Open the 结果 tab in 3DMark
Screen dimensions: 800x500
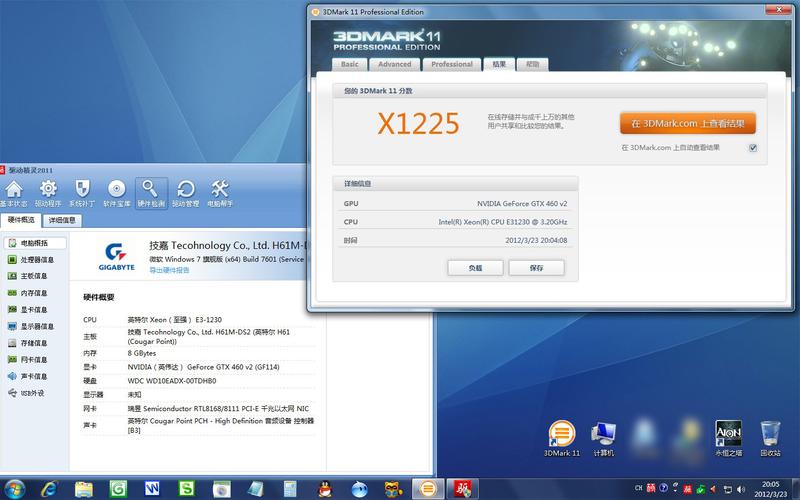(499, 64)
